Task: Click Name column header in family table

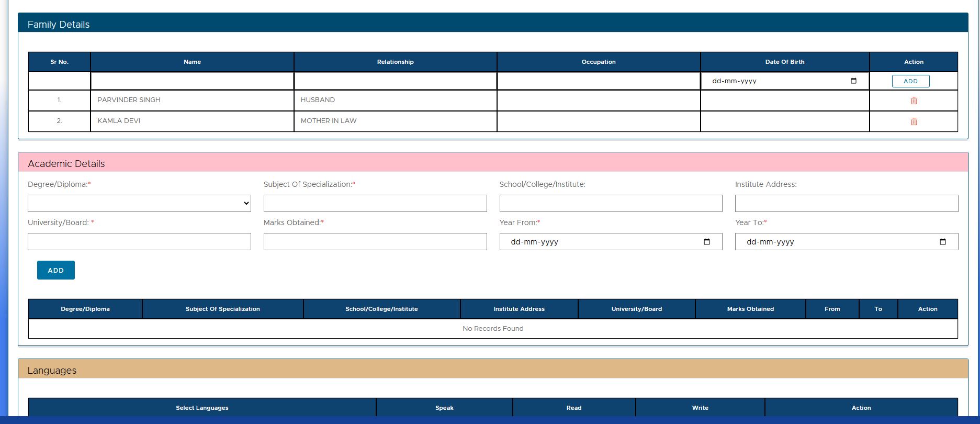Action: [x=192, y=62]
